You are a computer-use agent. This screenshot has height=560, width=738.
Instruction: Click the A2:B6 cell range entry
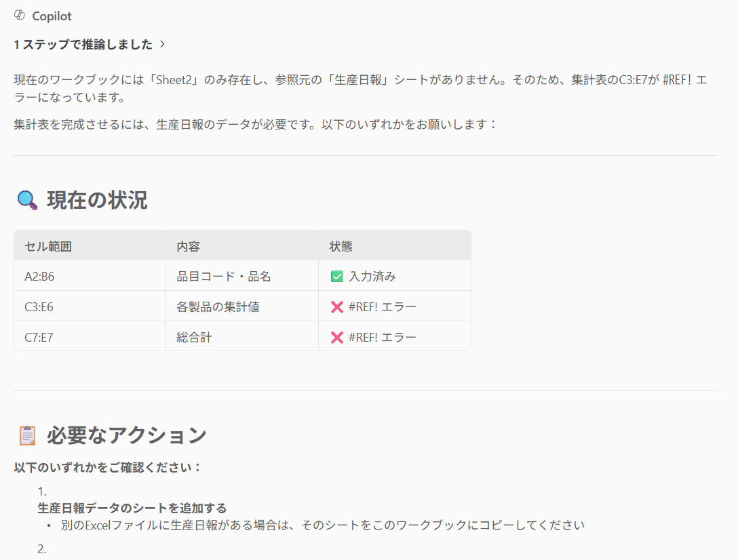click(x=39, y=277)
